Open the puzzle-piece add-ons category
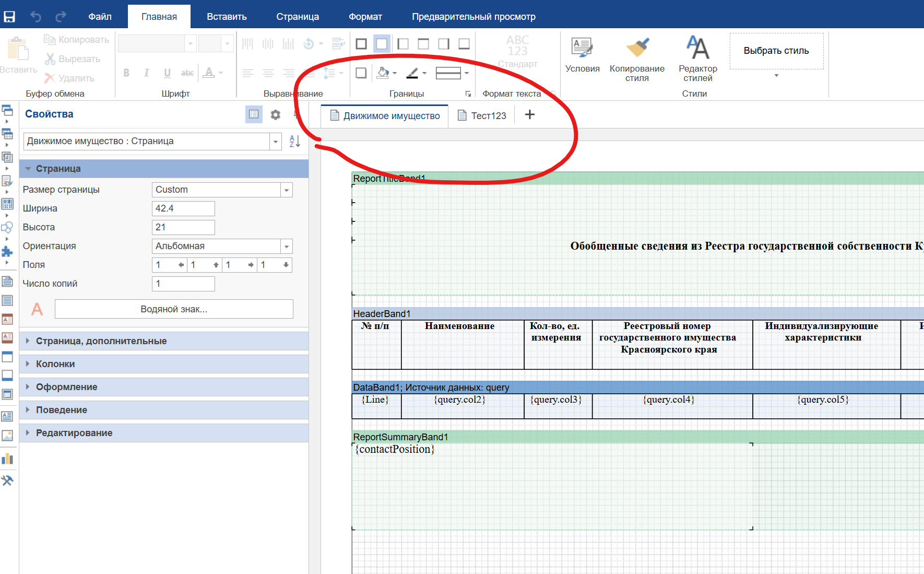This screenshot has width=924, height=574. 7,252
